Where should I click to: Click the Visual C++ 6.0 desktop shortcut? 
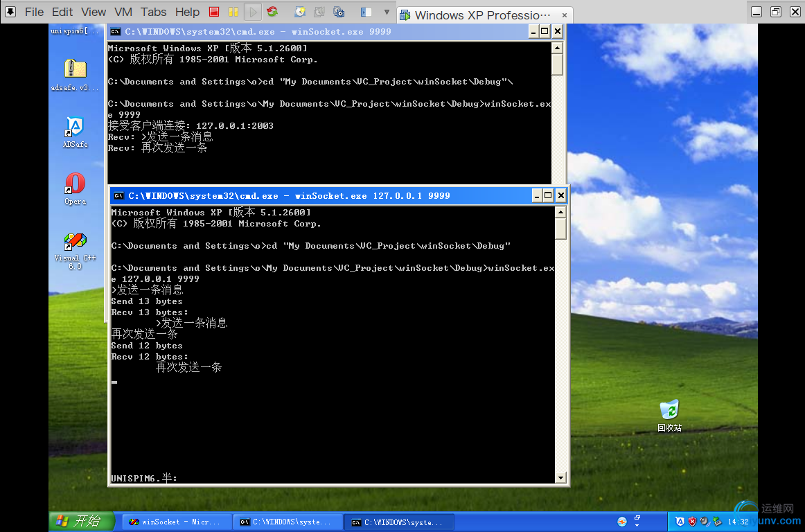point(76,251)
